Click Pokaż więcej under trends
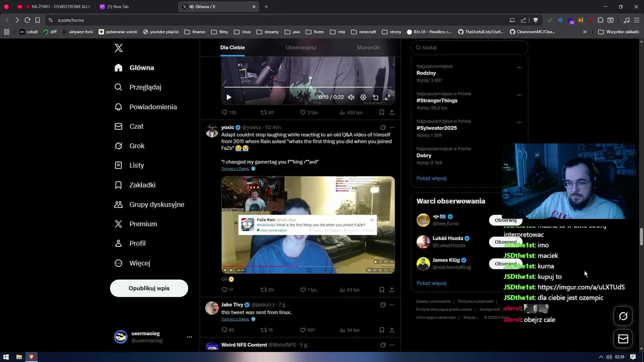The image size is (644, 362). point(431,178)
